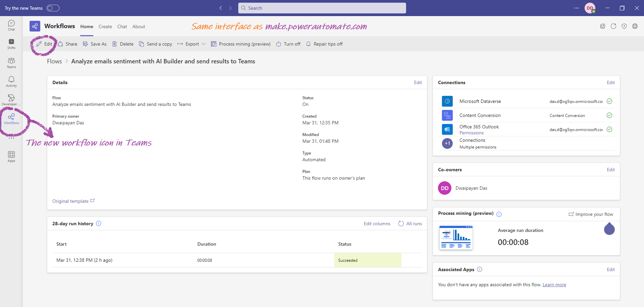Click the Dwaipayan Das co-owner avatar

445,188
